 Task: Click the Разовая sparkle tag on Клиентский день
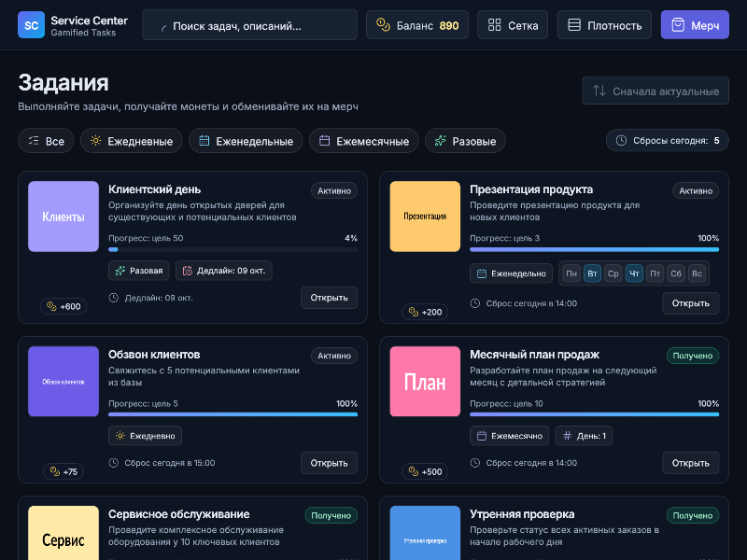point(139,271)
